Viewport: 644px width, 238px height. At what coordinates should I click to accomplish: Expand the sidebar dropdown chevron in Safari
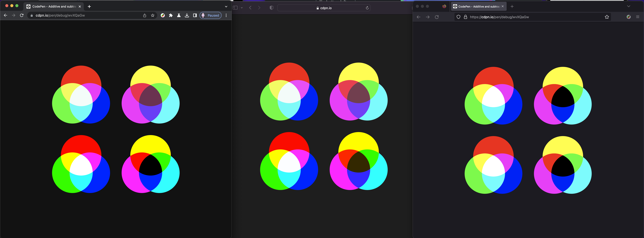(x=242, y=8)
